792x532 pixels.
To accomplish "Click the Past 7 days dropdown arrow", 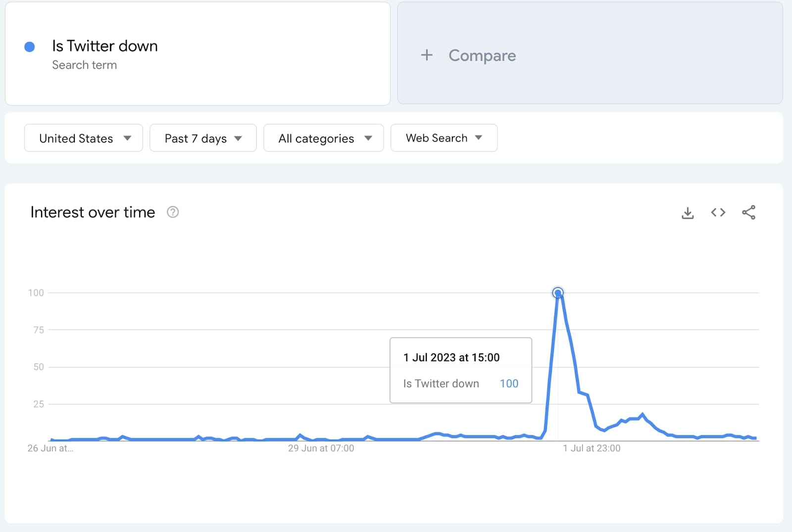I will [x=238, y=138].
